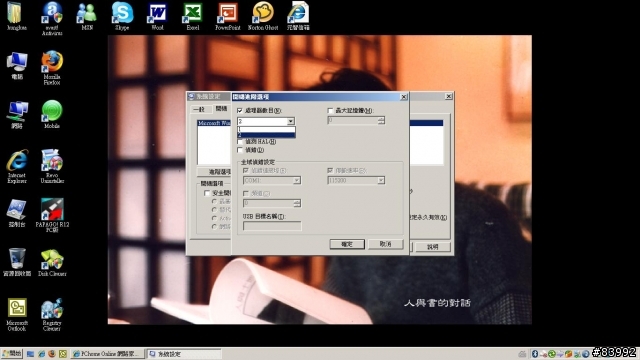Click the max memory value field

353,120
